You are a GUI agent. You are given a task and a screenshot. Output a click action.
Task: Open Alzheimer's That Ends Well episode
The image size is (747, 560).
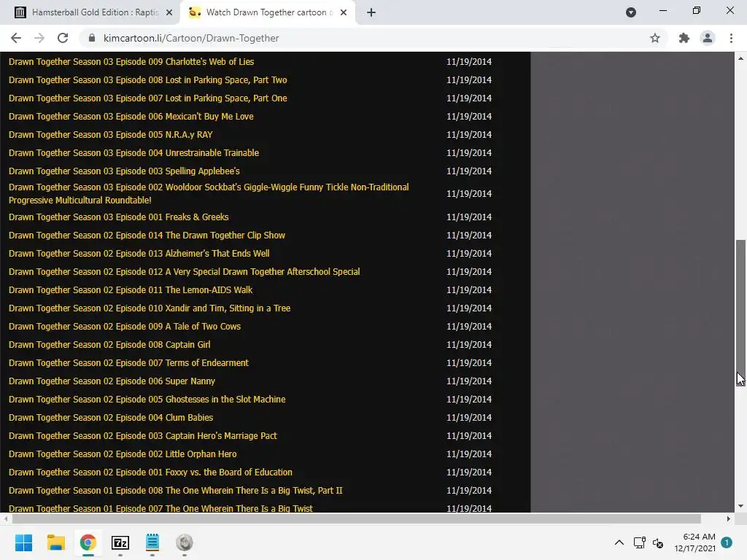coord(139,253)
